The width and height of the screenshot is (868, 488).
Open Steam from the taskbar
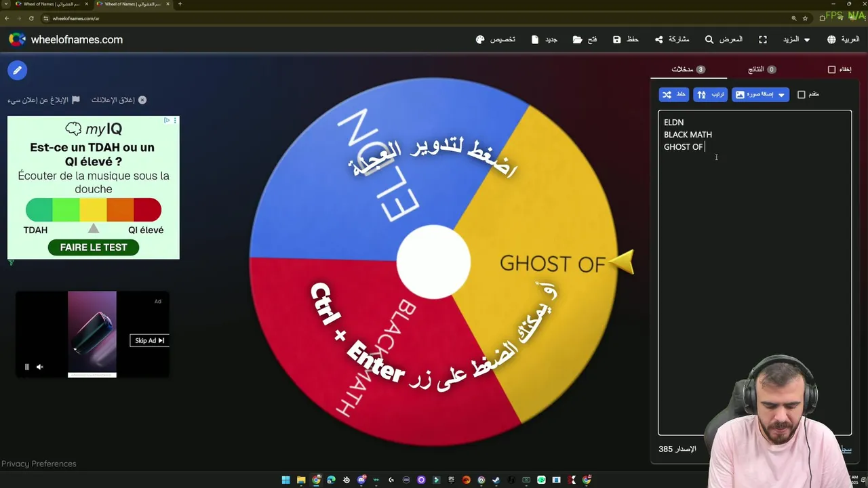(496, 480)
